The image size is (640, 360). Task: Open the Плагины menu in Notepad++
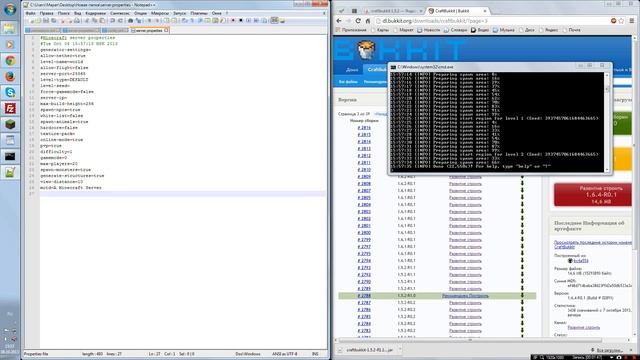pyautogui.click(x=199, y=13)
